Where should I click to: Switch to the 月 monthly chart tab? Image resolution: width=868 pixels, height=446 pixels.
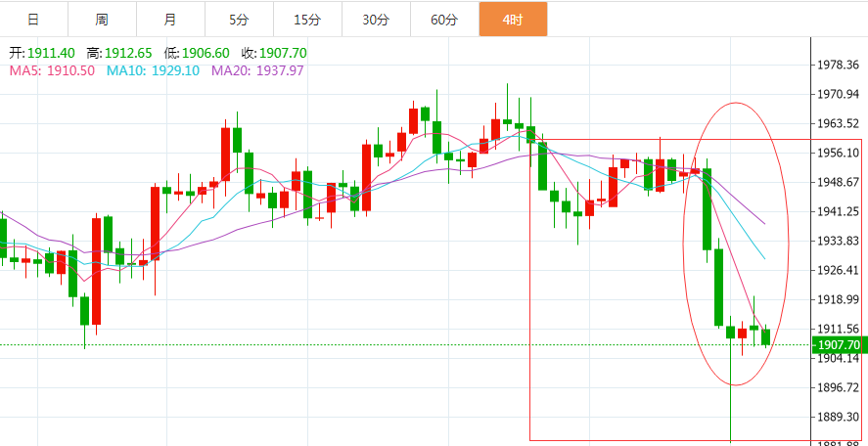[x=170, y=20]
